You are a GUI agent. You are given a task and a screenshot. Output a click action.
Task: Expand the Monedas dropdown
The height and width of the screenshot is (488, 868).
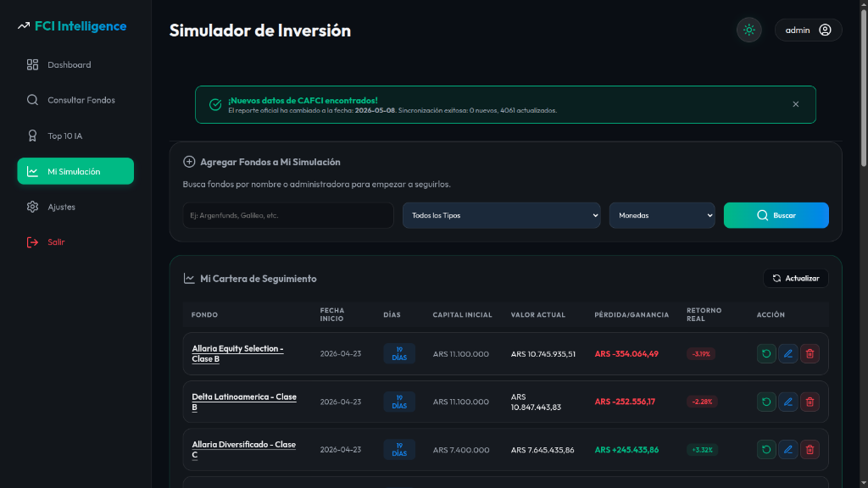(x=662, y=215)
